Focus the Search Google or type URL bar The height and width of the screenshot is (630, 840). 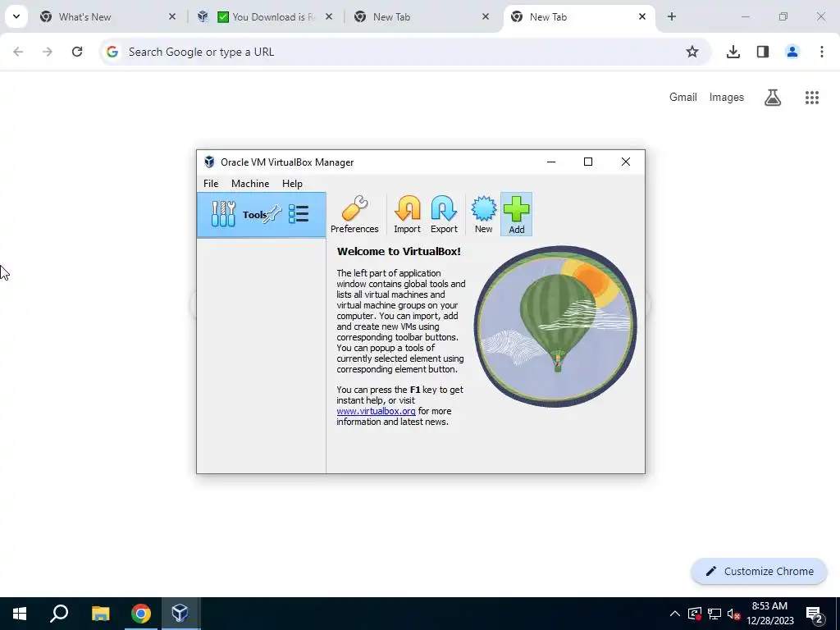(x=405, y=52)
